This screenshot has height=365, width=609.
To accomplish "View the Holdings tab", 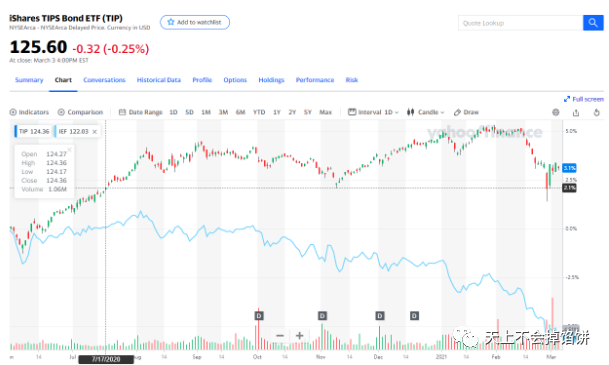I will tap(271, 80).
